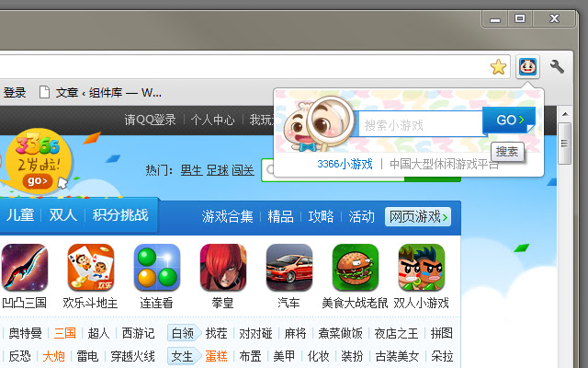The width and height of the screenshot is (588, 368).
Task: Click hot keyword 闯关
Action: [243, 170]
